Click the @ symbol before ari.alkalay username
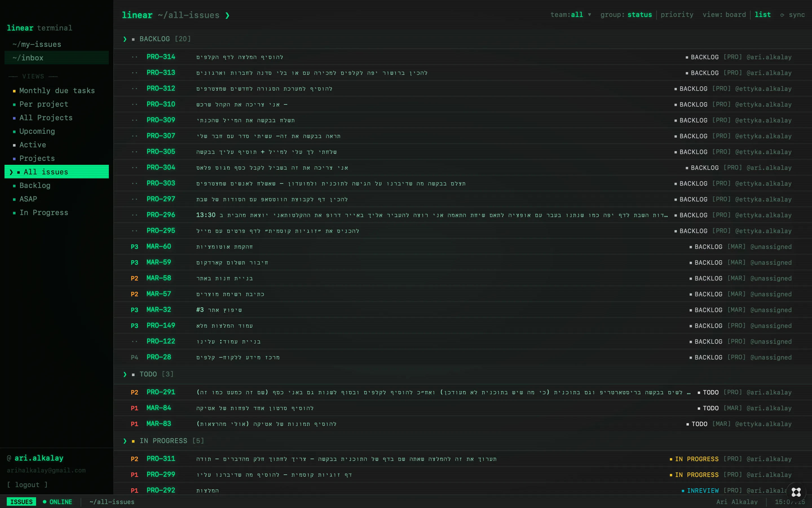The image size is (812, 508). pos(9,458)
